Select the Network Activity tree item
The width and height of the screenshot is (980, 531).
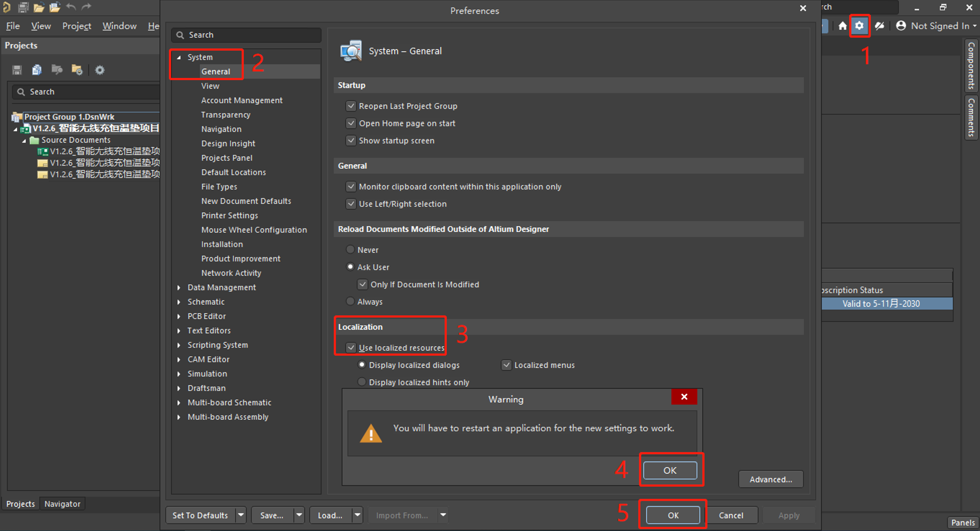click(x=231, y=273)
